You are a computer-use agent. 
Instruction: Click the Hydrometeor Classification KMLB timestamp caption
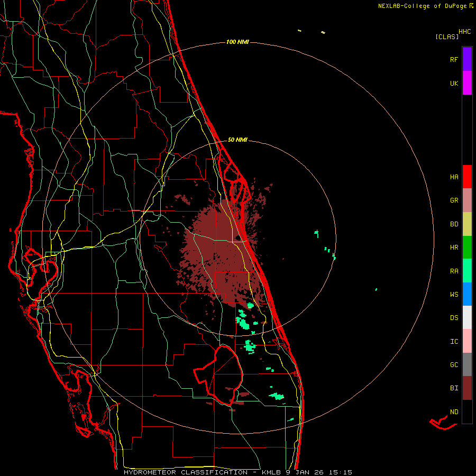238,472
